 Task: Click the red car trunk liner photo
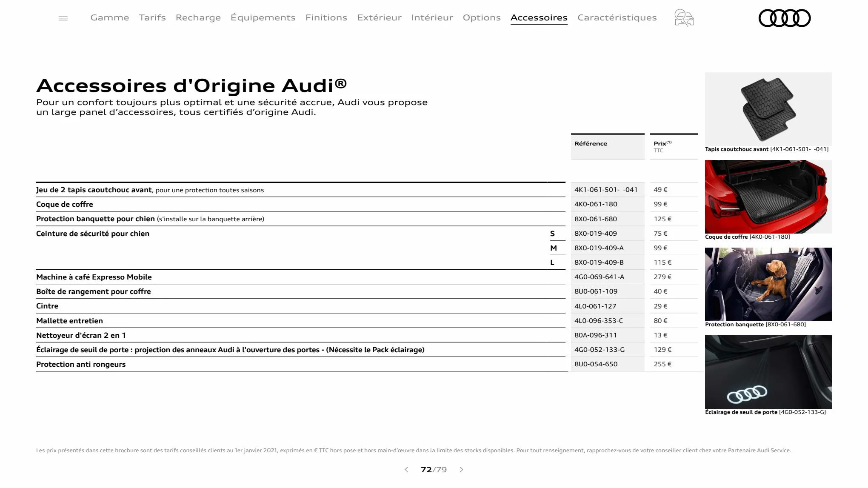(x=768, y=197)
